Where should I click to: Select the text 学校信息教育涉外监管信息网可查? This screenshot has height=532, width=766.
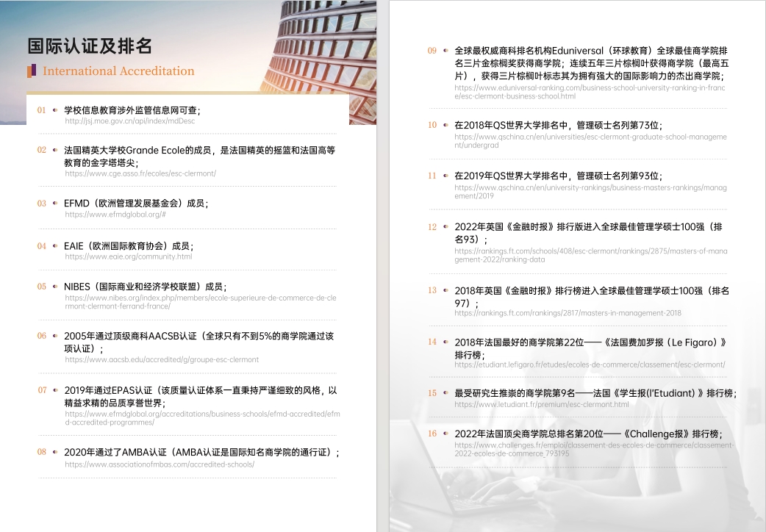[130, 110]
